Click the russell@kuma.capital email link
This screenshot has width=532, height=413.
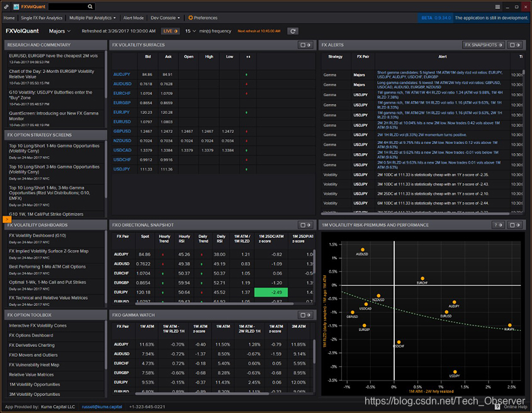(x=102, y=407)
